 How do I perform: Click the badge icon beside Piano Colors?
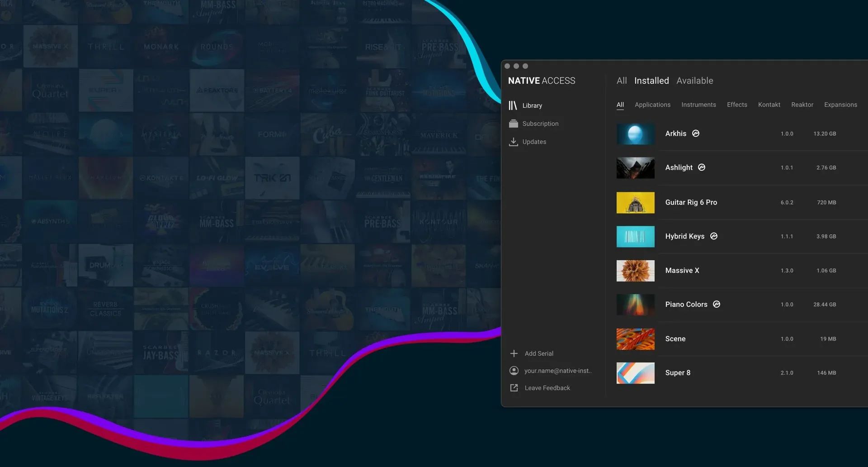pos(717,304)
